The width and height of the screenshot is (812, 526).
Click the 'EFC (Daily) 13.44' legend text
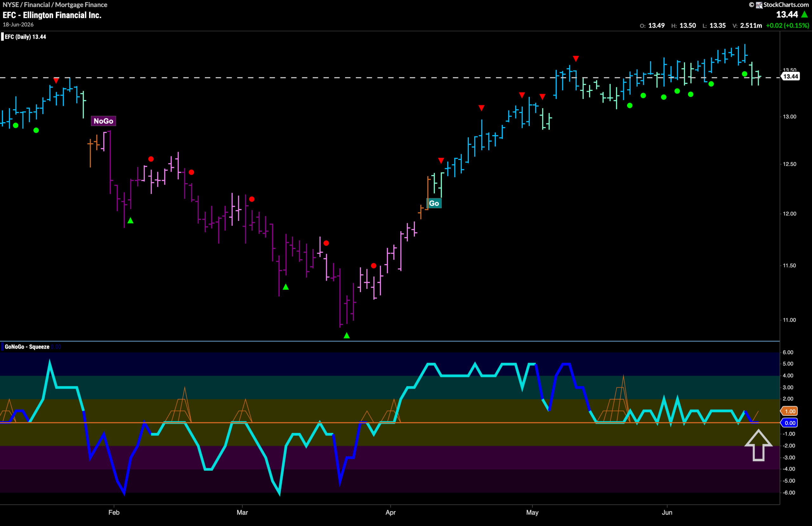25,37
